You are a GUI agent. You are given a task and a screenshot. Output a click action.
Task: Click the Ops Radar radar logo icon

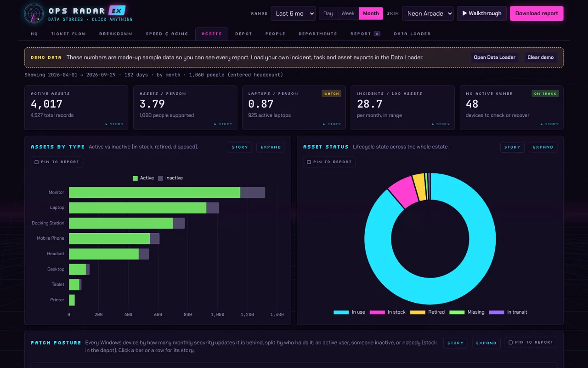tap(34, 13)
